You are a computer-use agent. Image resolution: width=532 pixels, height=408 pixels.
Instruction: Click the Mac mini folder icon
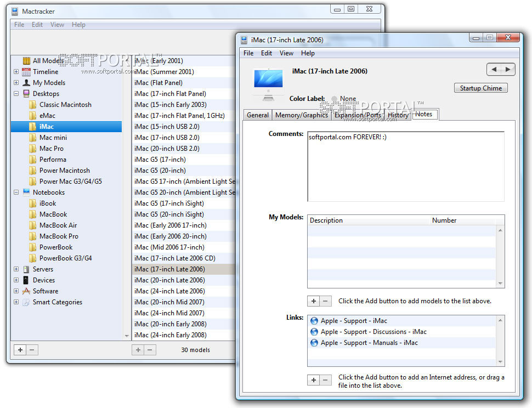click(32, 137)
